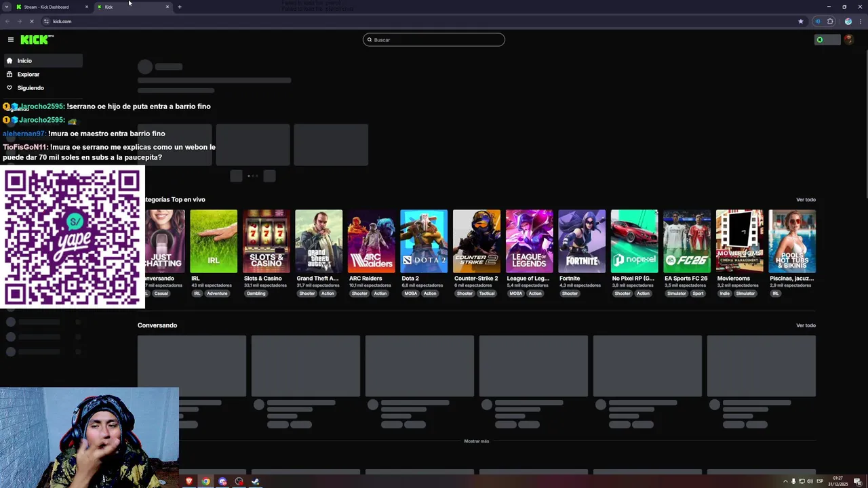Open the League of Legends category
This screenshot has width=868, height=488.
point(530,241)
